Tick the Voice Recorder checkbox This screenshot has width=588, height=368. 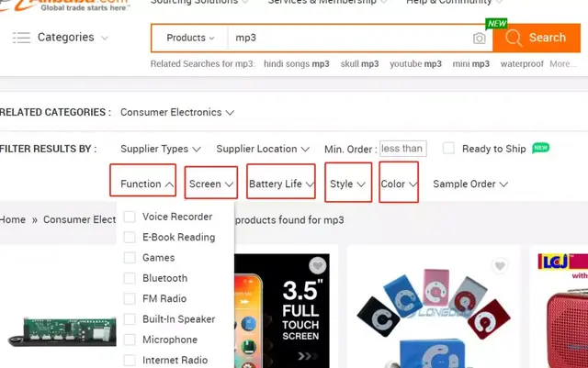tap(130, 217)
